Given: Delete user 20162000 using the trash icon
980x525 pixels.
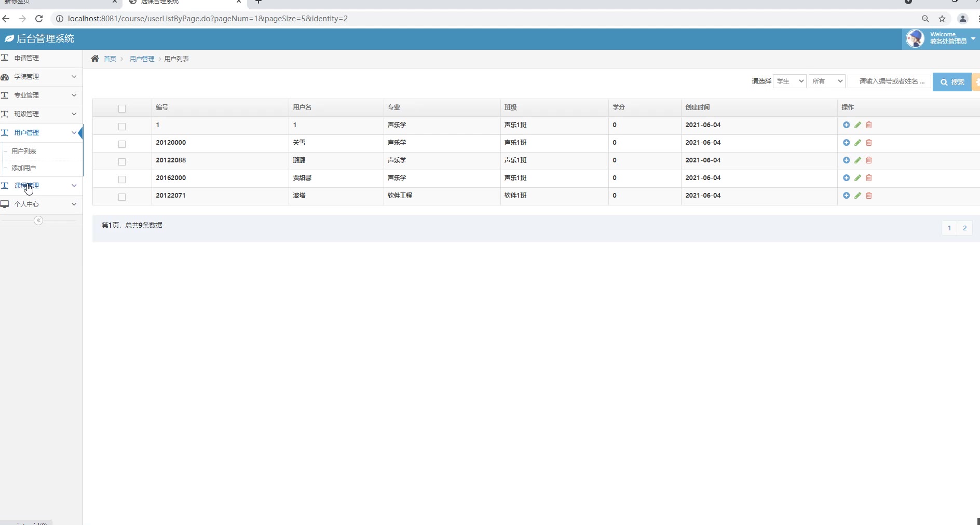Looking at the screenshot, I should coord(869,178).
